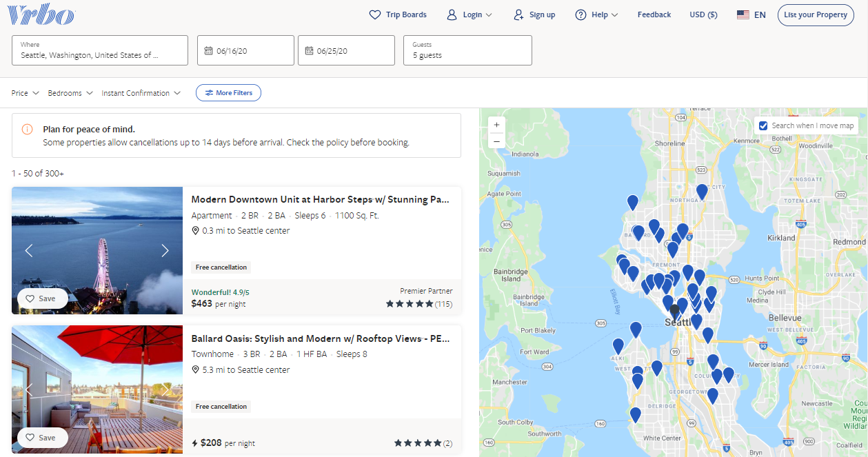Viewport: 868px width, 457px height.
Task: Click Free cancellation badge on Harbor Steps listing
Action: click(x=221, y=267)
